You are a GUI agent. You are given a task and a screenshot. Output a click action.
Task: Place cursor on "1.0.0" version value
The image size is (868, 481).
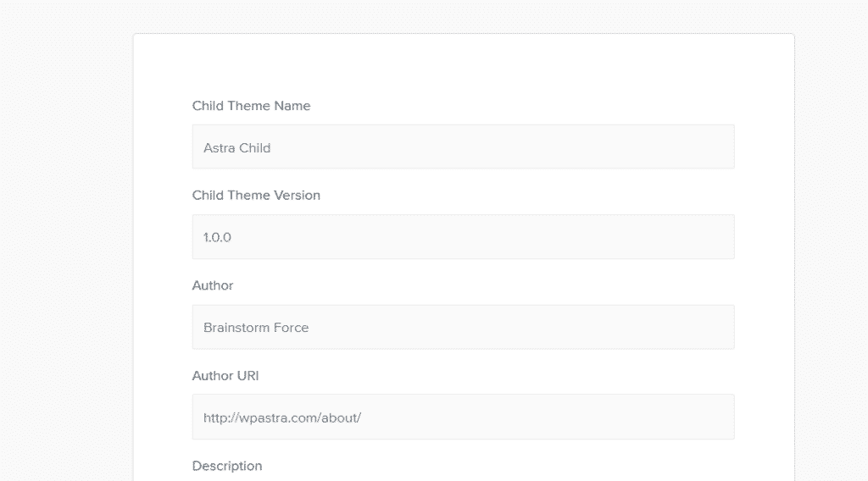217,238
